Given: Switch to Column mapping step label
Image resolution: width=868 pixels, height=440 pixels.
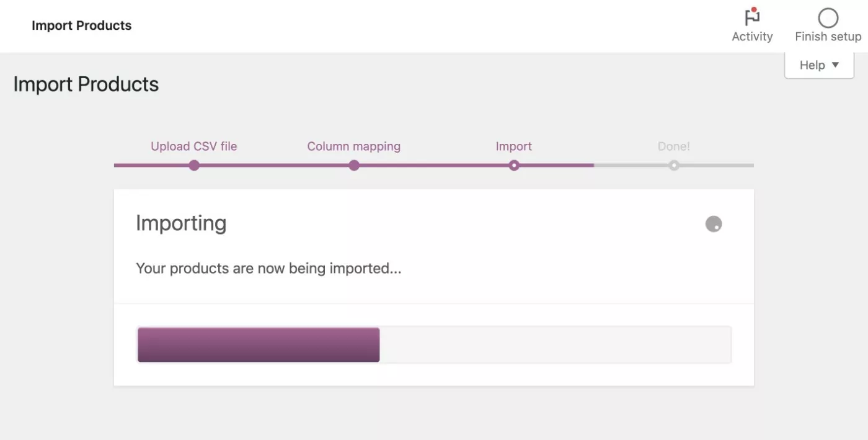Looking at the screenshot, I should [x=354, y=146].
